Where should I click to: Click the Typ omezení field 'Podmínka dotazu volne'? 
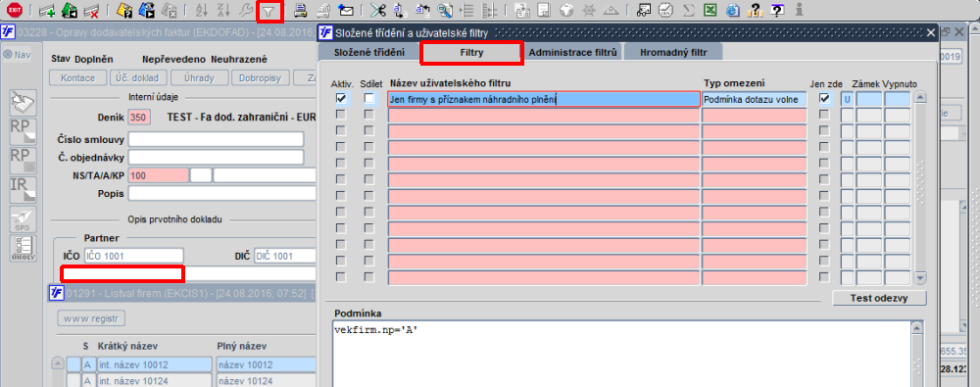(754, 99)
